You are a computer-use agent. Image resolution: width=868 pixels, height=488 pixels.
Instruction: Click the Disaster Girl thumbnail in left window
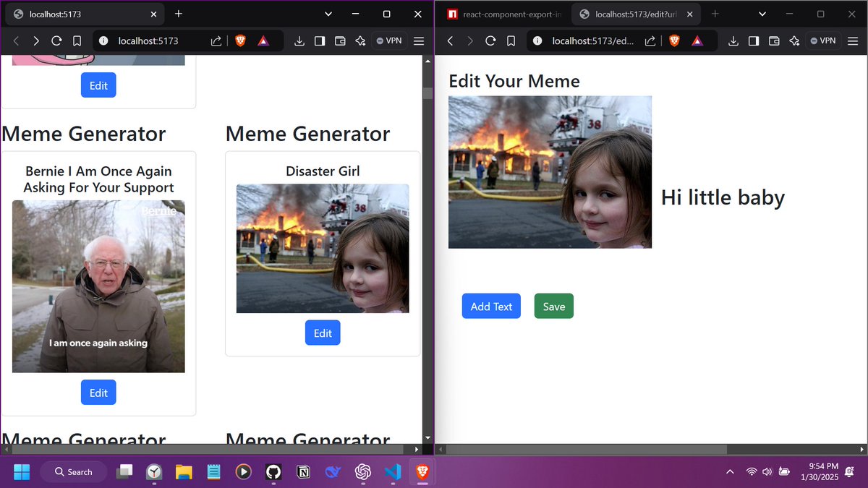pyautogui.click(x=323, y=248)
